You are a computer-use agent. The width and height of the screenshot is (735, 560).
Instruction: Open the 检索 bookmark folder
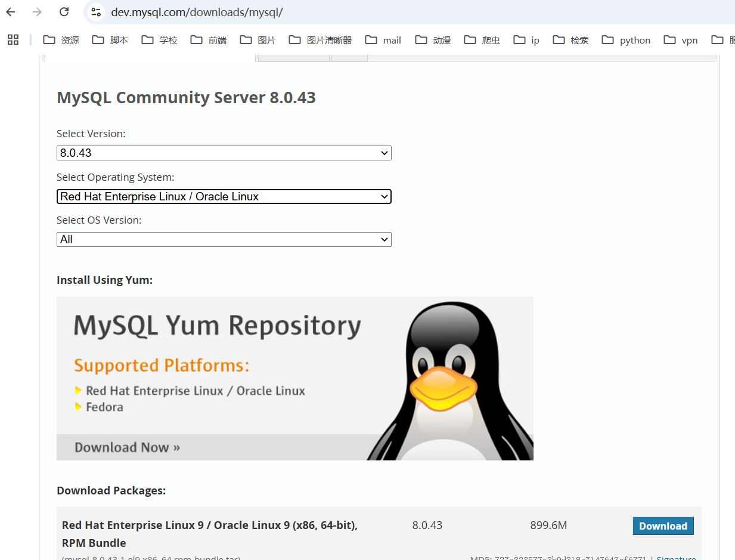tap(571, 40)
